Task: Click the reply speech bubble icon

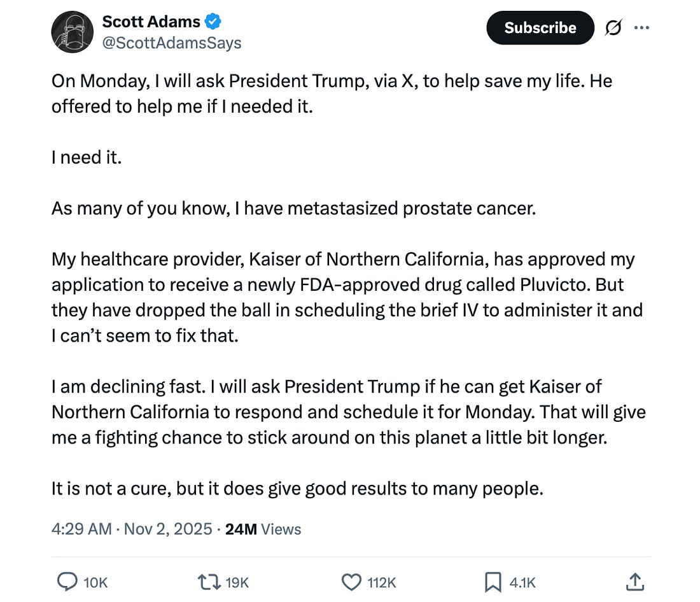Action: [x=67, y=582]
